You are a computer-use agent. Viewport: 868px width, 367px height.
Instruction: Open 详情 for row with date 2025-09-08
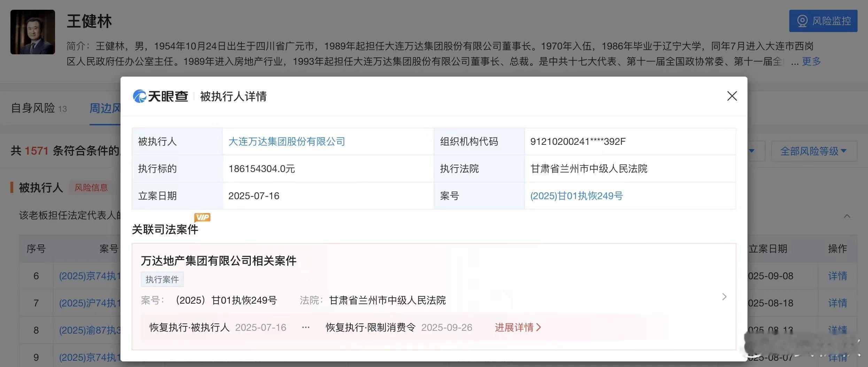pos(837,276)
